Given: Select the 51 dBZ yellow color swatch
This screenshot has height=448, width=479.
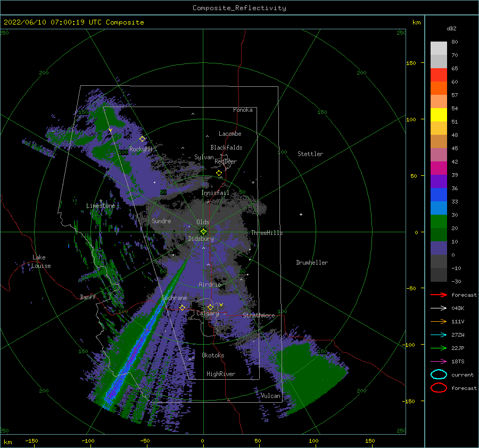Looking at the screenshot, I should 439,115.
